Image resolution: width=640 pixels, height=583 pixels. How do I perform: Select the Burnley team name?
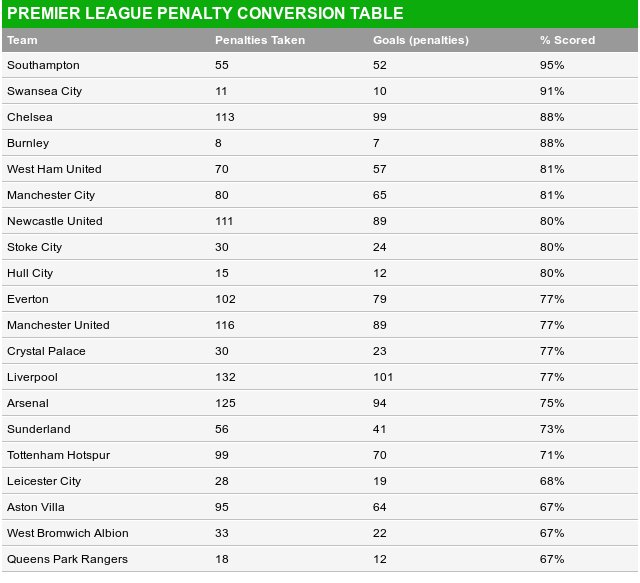(x=28, y=143)
